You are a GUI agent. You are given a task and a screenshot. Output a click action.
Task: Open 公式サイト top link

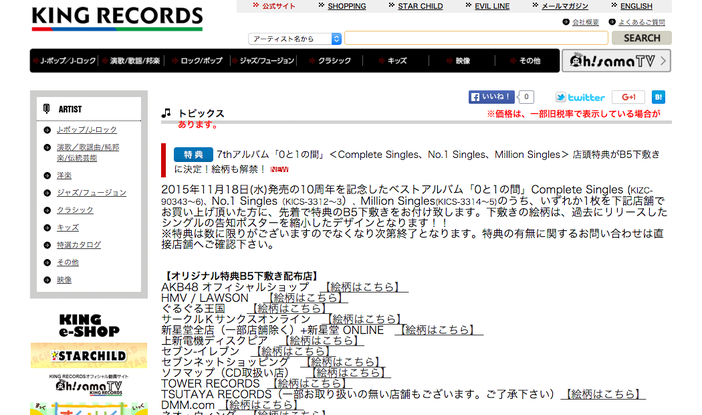click(278, 6)
